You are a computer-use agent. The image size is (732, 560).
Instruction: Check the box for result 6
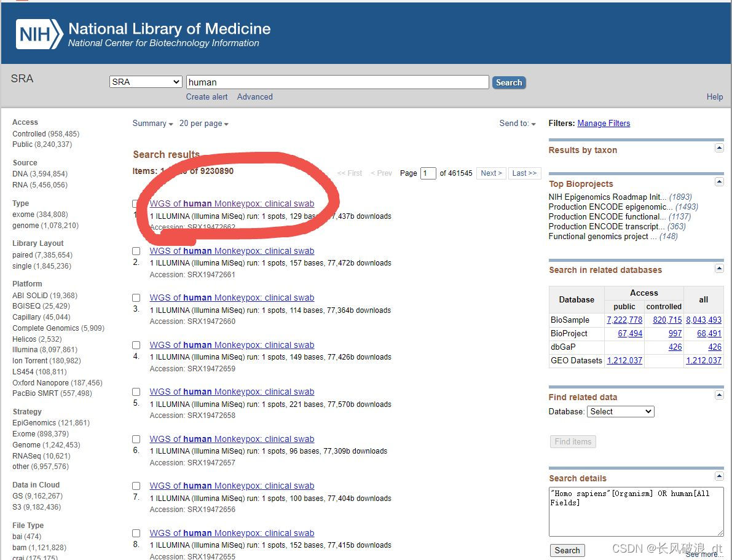[136, 440]
